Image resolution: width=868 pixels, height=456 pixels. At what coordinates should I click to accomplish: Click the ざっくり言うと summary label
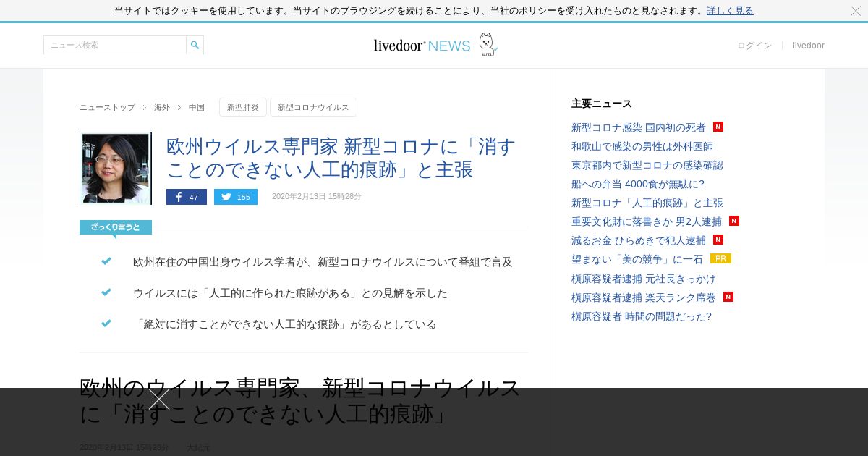116,227
